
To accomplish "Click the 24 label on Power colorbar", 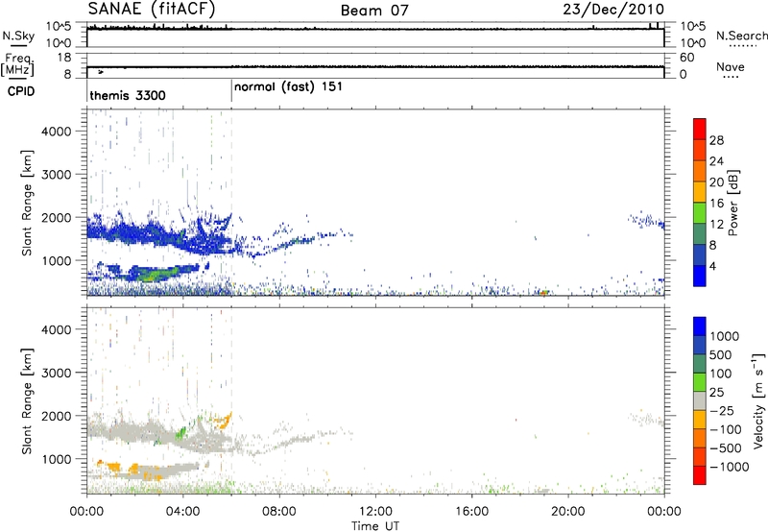I will pyautogui.click(x=716, y=161).
